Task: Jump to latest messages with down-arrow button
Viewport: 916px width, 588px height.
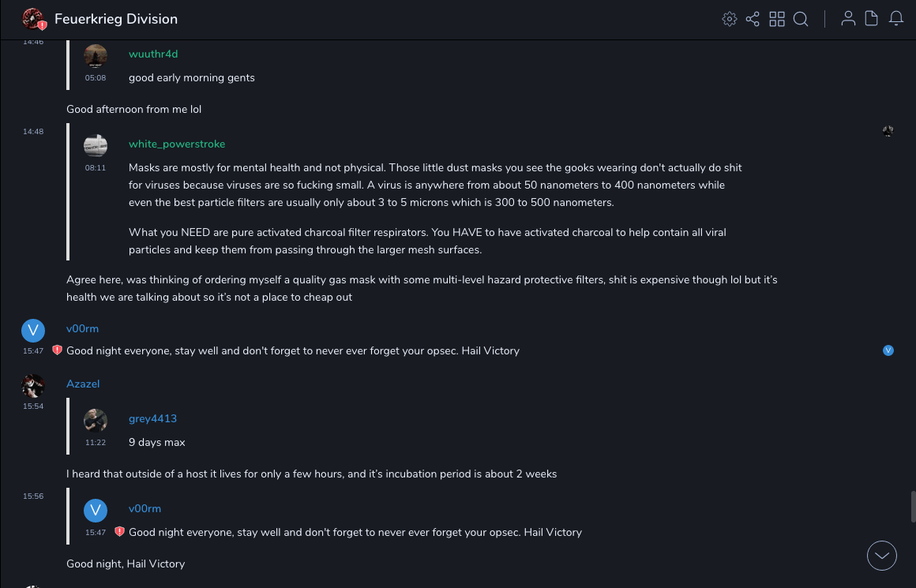Action: pos(882,556)
